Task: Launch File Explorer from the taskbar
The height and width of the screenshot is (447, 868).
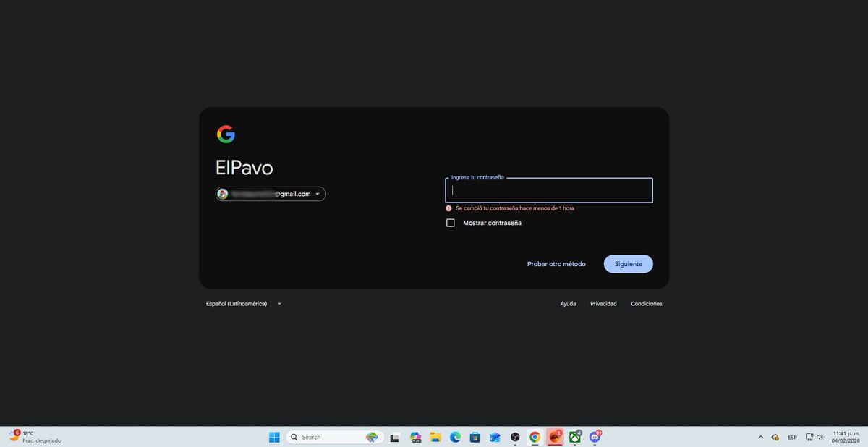Action: click(435, 437)
